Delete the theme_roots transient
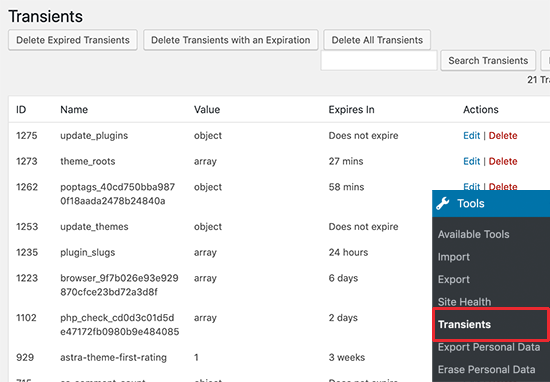 [503, 161]
